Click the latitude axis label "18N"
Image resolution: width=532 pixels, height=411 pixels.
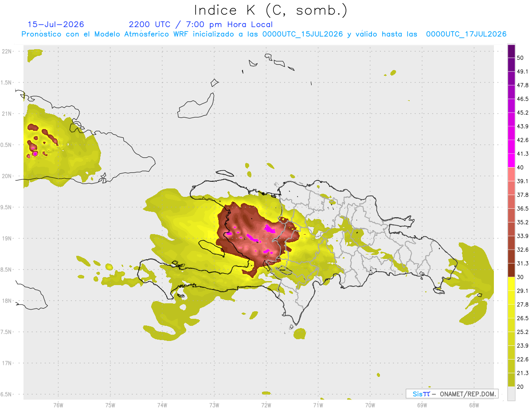pyautogui.click(x=7, y=301)
